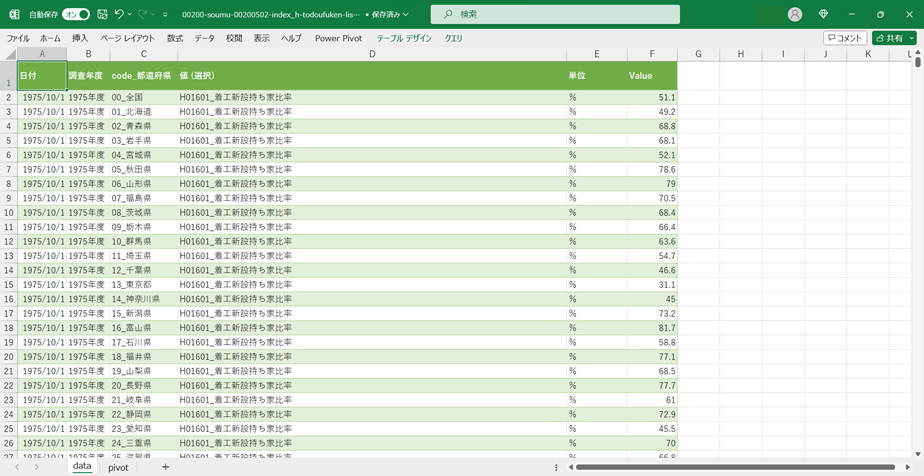Open the コメント (Comments) button
Screen dimensions: 924x476
pos(845,38)
